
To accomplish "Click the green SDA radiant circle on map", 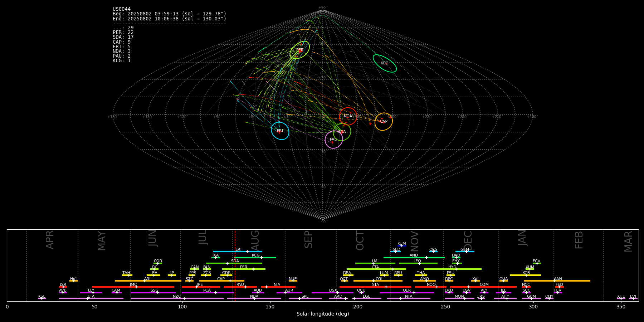I will pos(342,132).
